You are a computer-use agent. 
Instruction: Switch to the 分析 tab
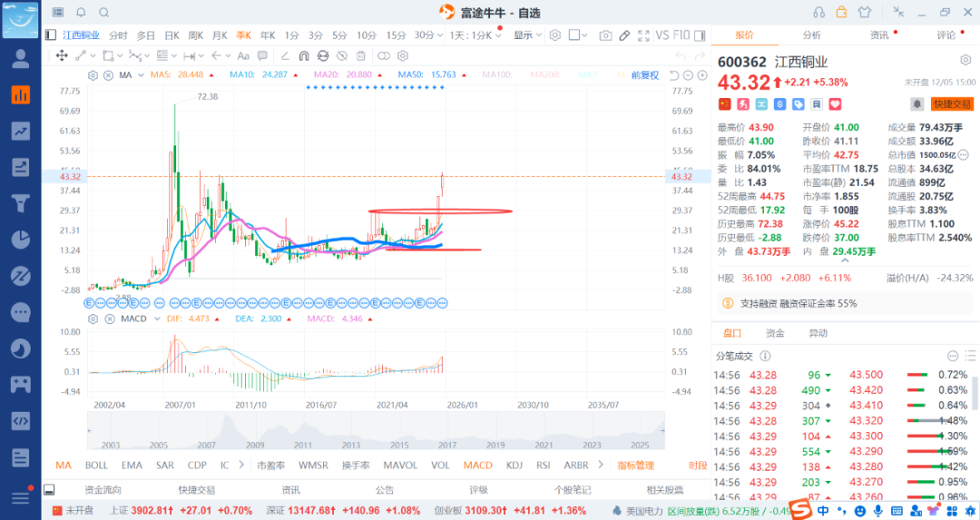(811, 35)
